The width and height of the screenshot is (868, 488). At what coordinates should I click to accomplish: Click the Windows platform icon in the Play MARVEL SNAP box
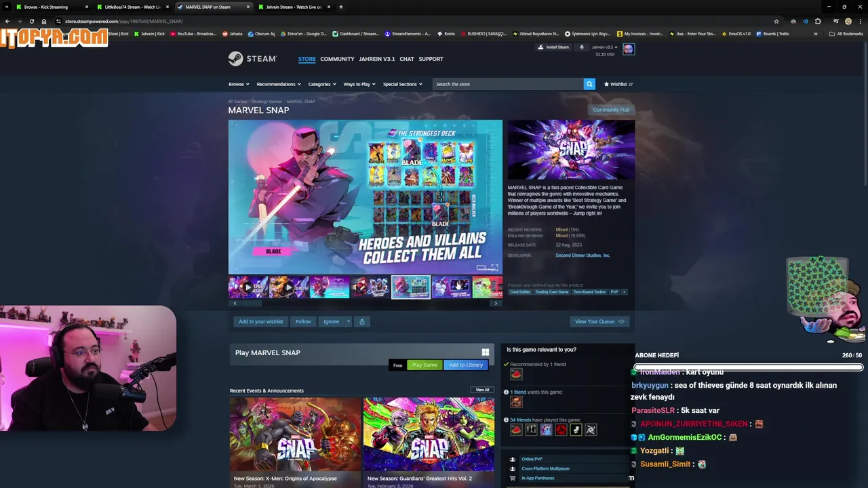[x=486, y=352]
